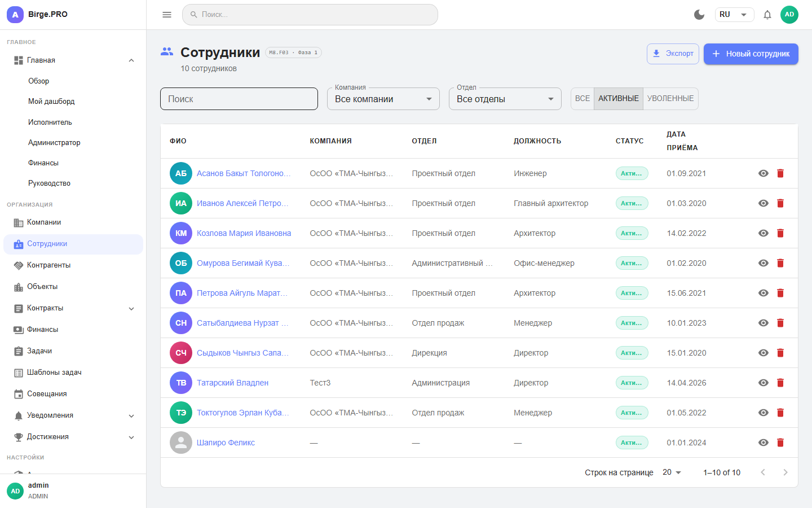Select ВСЕ status filter
812x508 pixels.
click(582, 99)
